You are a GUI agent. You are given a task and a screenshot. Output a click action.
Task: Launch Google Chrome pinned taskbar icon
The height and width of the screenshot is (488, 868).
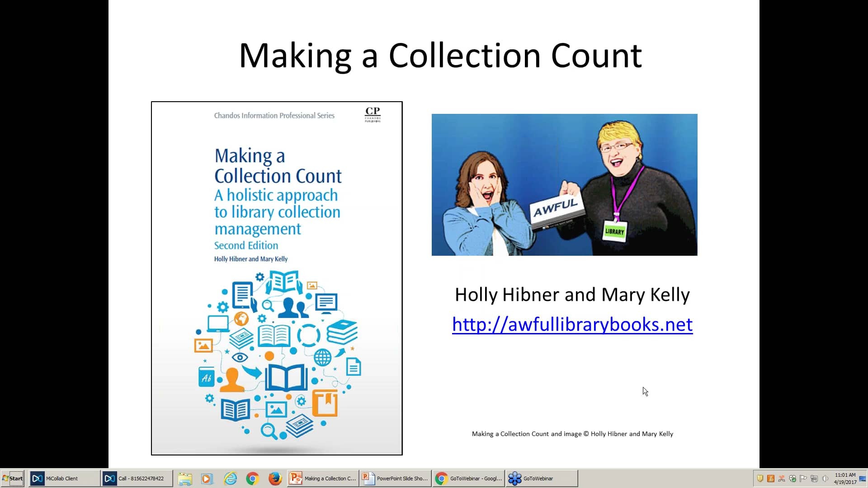click(x=253, y=479)
